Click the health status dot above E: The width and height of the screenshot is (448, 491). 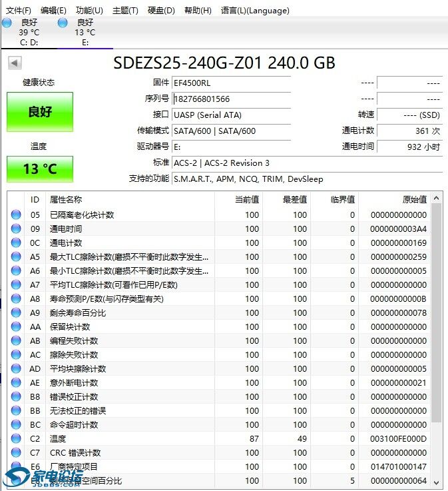click(63, 23)
